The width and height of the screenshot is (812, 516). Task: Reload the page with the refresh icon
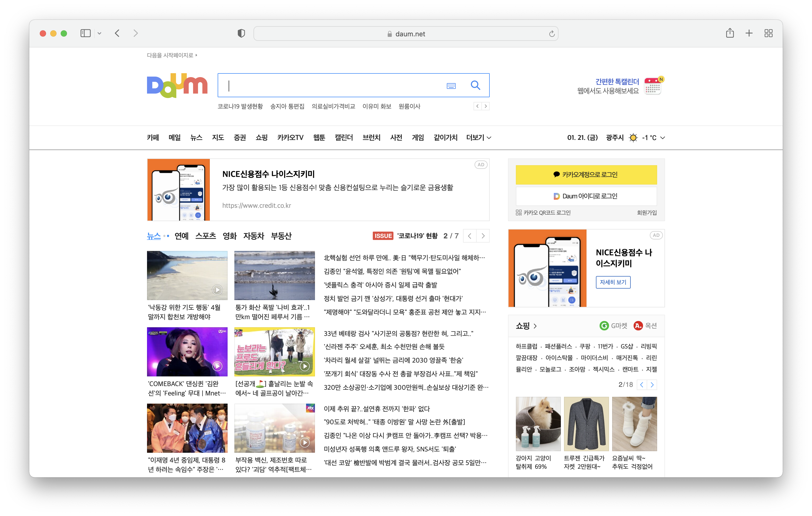click(x=552, y=34)
